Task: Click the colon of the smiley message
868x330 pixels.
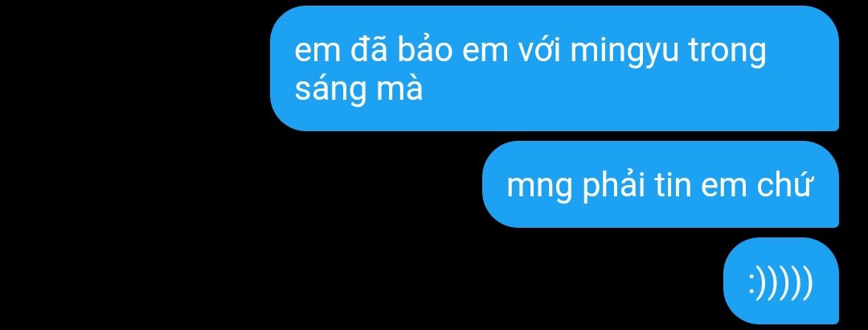Action: click(x=753, y=284)
